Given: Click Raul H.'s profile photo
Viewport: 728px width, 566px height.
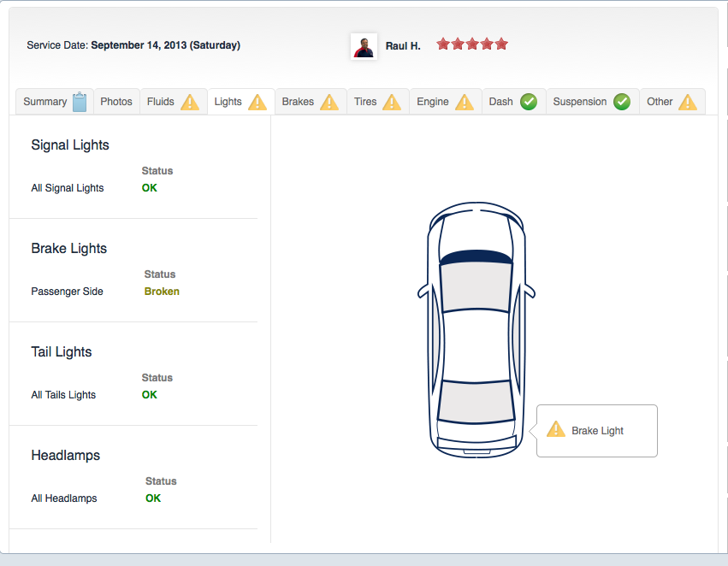Looking at the screenshot, I should (x=364, y=46).
